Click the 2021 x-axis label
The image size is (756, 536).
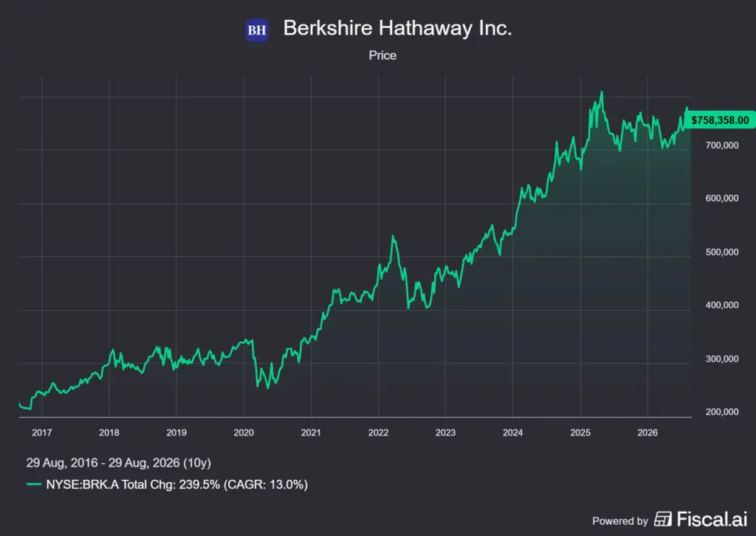[x=311, y=433]
